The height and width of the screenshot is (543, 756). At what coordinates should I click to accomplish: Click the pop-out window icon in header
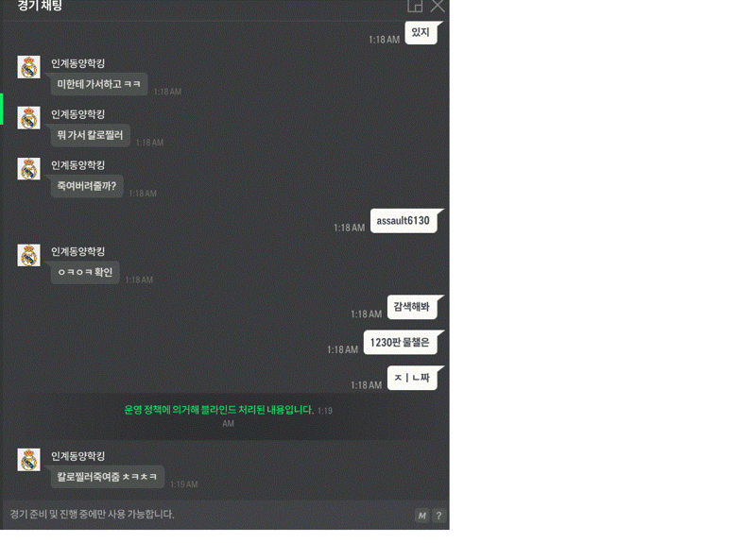tap(415, 6)
